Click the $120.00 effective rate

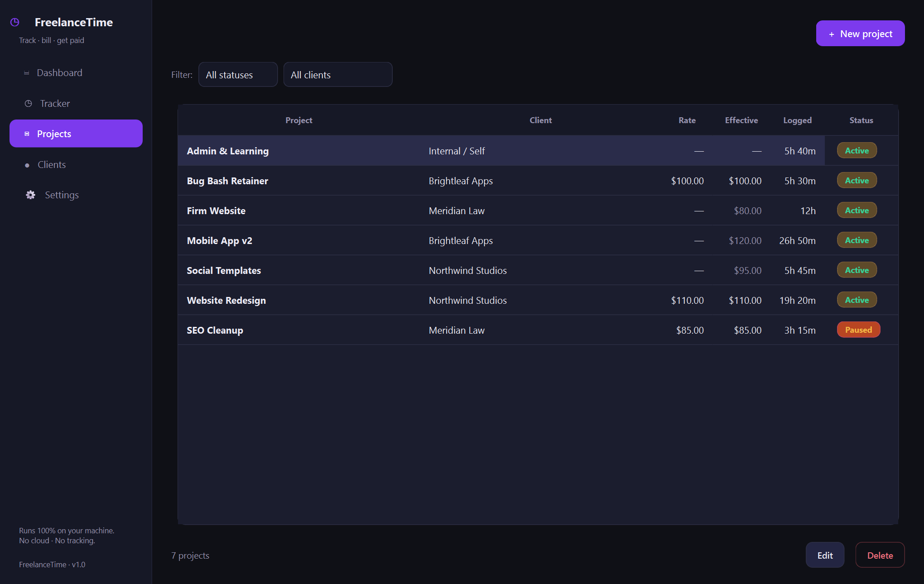(745, 240)
